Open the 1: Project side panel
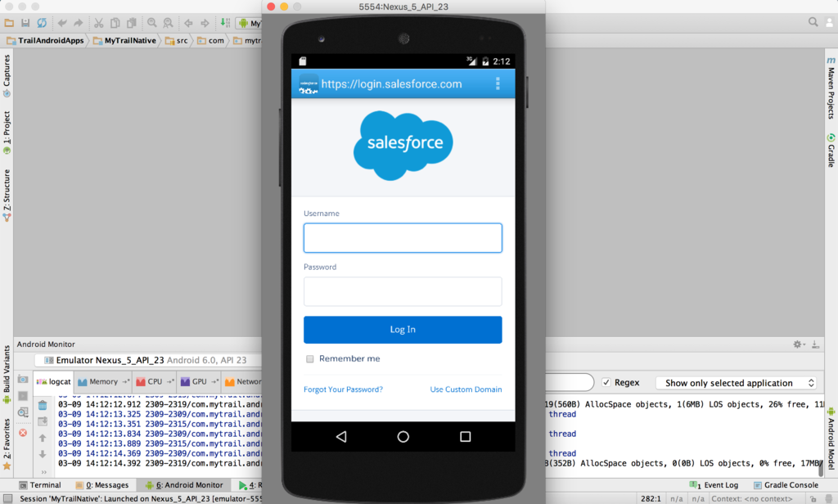838x504 pixels. 7,133
